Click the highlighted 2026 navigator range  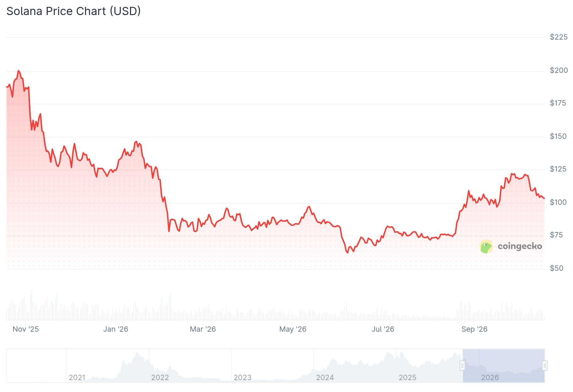point(504,366)
